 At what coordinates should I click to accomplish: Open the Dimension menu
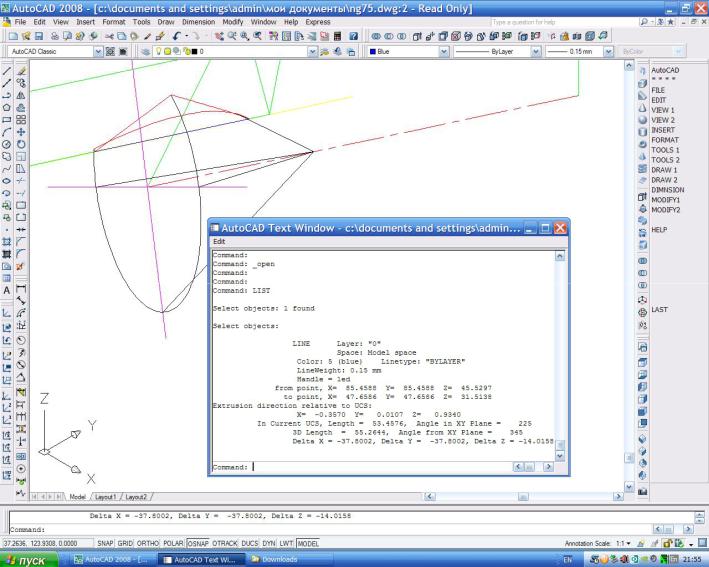(199, 22)
